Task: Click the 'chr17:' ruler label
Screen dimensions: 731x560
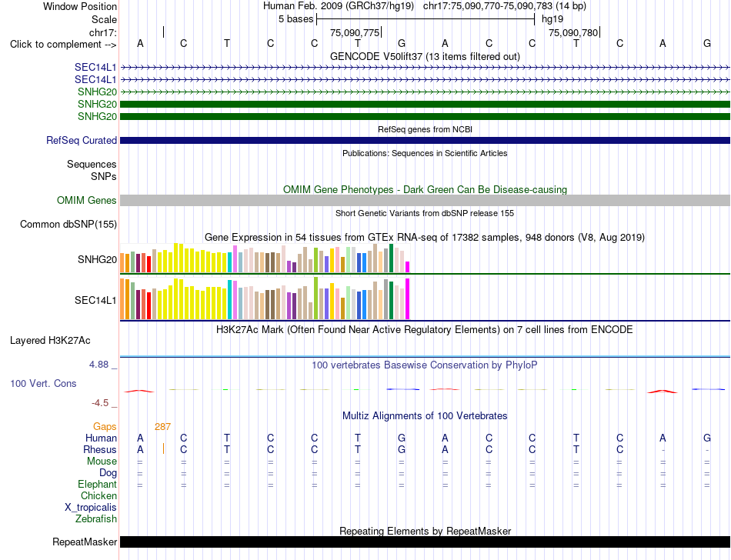Action: 103,32
